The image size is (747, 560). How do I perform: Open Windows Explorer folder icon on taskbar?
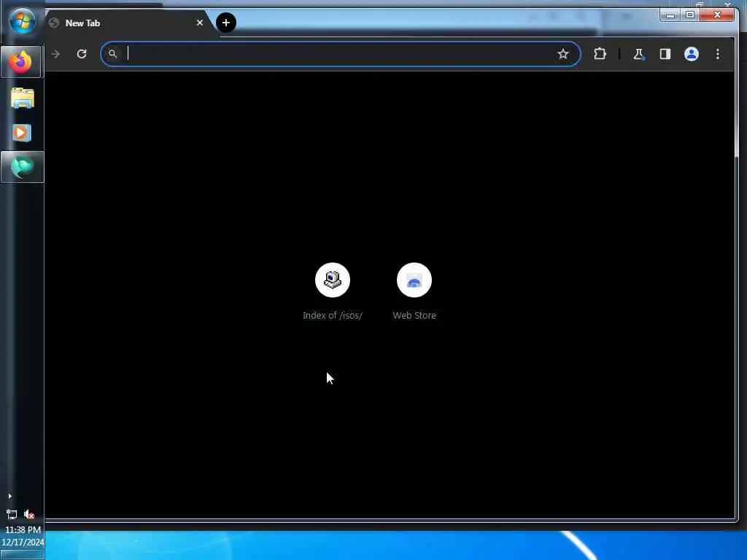23,98
